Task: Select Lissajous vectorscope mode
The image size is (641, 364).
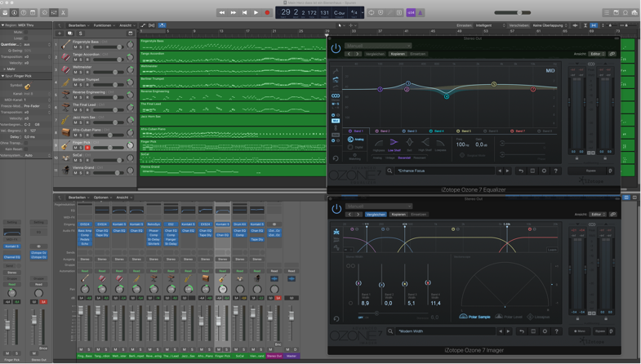Action: (538, 317)
